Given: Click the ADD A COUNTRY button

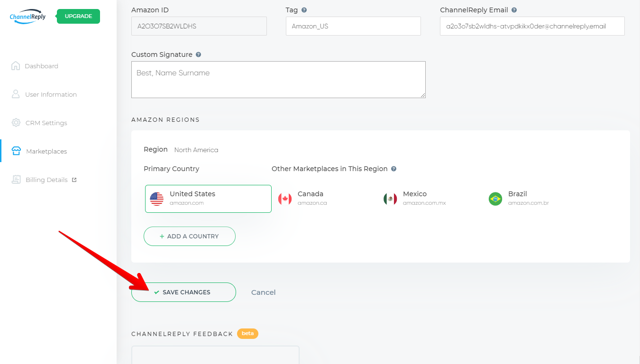Looking at the screenshot, I should pyautogui.click(x=190, y=236).
